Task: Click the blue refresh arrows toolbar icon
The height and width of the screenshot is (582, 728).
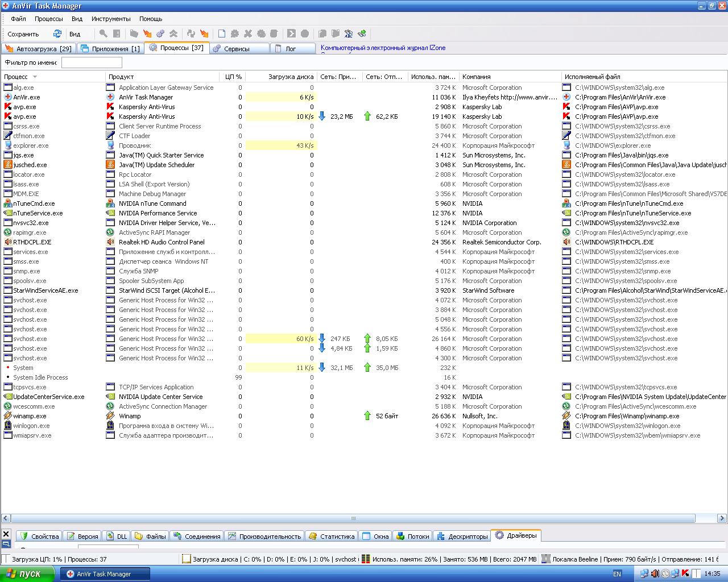Action: [x=57, y=34]
